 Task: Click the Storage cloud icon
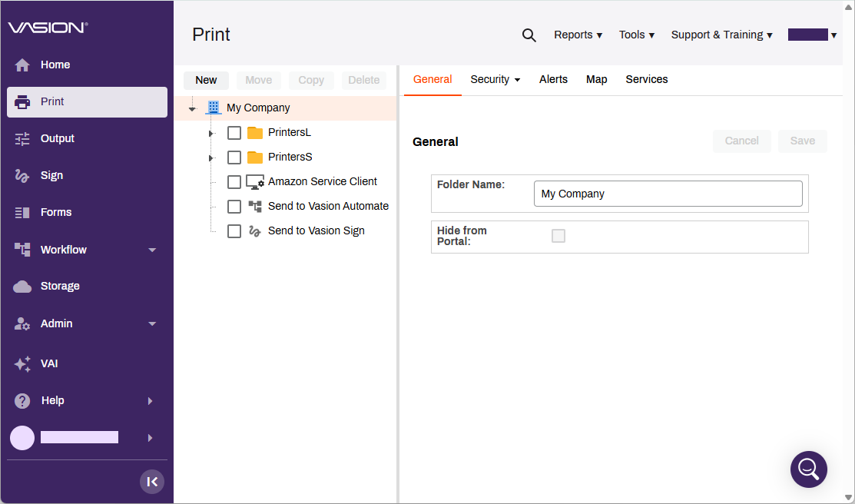tap(22, 287)
